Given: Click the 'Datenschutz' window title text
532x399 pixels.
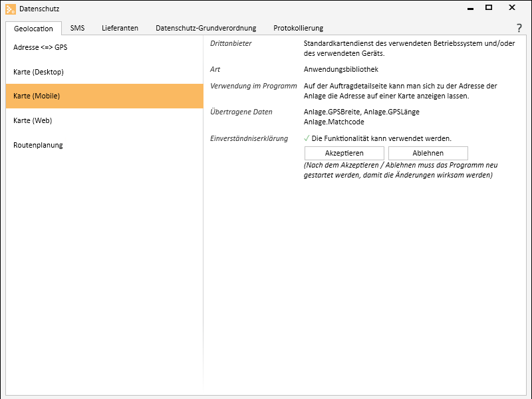Looking at the screenshot, I should click(x=39, y=9).
